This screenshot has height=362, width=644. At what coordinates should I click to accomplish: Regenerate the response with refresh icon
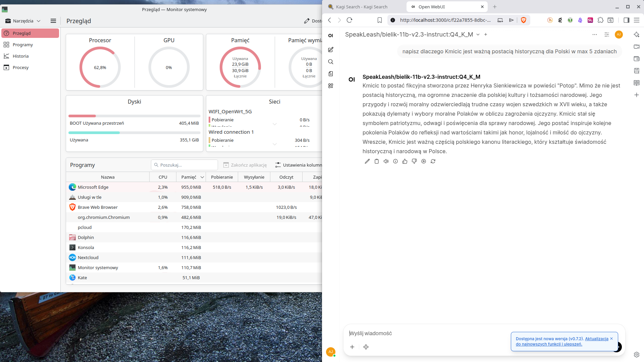pos(433,161)
